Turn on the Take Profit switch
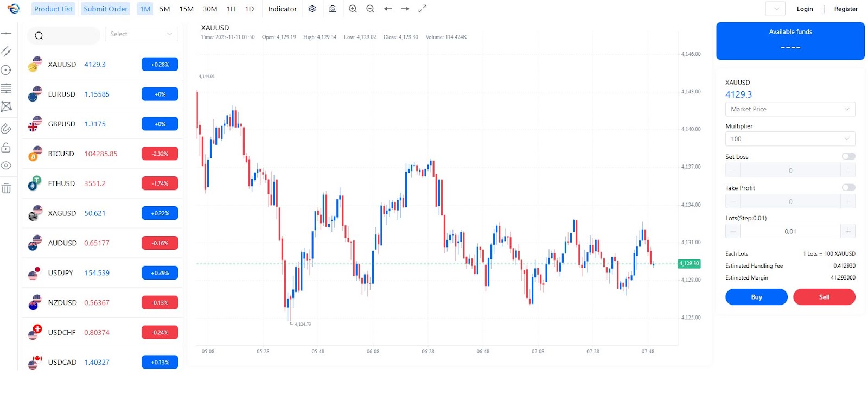868x406 pixels. point(848,187)
